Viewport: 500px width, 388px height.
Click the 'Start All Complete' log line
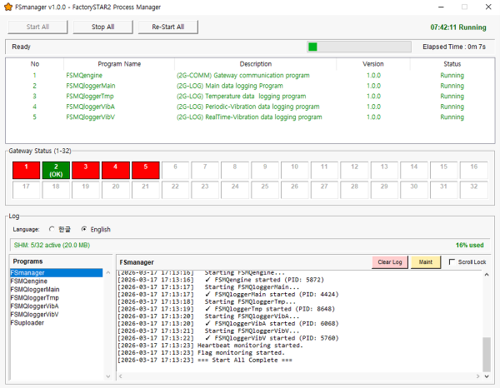point(205,360)
